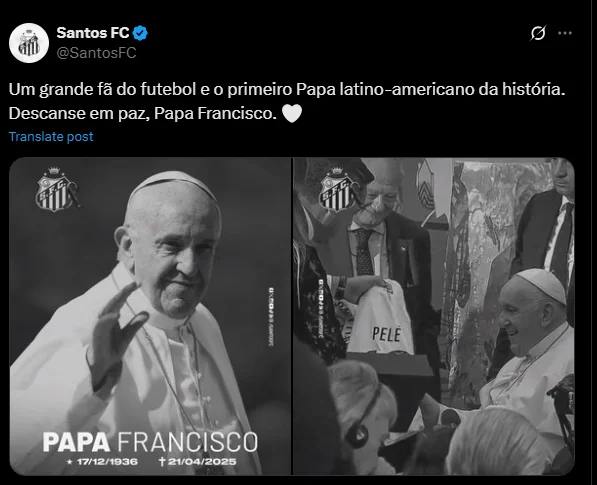Click the Santos crest on the right image
The image size is (597, 485).
(338, 189)
